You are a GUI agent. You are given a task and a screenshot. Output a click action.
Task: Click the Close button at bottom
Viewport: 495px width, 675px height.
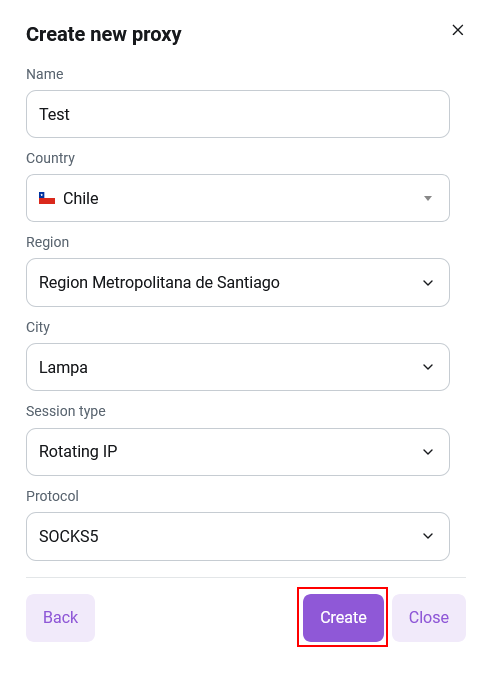[x=429, y=618]
